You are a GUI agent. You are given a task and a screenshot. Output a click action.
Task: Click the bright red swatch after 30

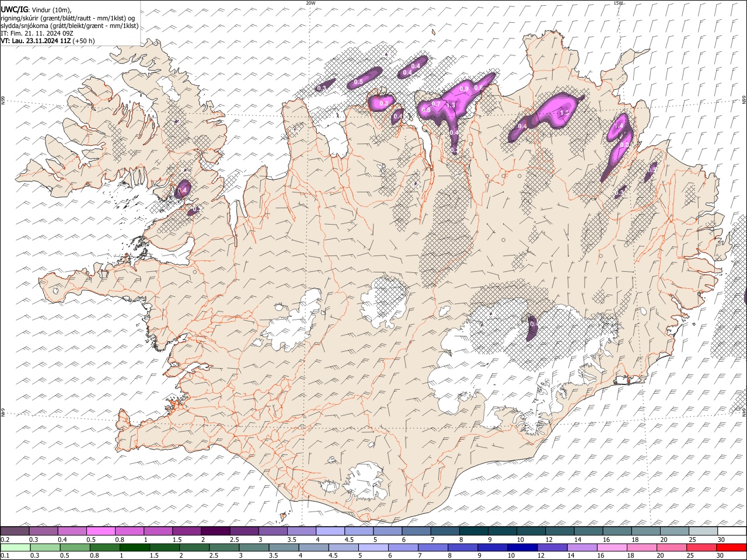(x=731, y=547)
